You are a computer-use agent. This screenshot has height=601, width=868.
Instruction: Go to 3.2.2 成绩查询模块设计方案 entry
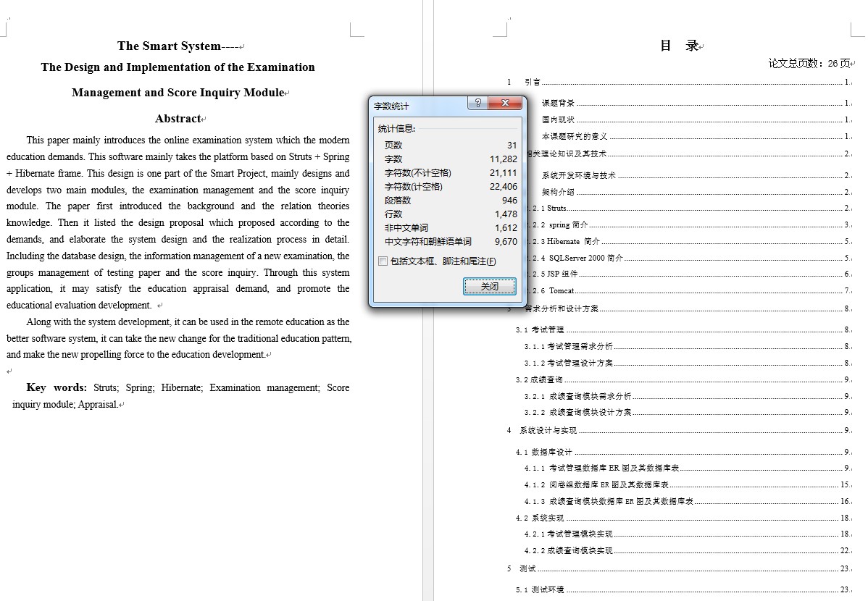pos(688,412)
